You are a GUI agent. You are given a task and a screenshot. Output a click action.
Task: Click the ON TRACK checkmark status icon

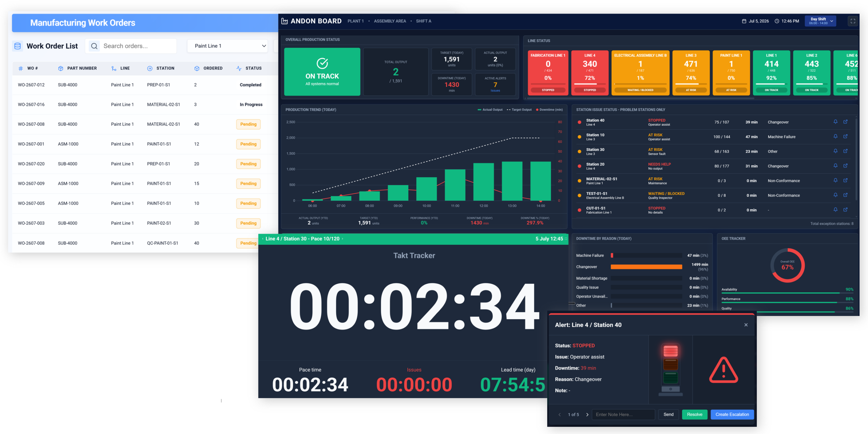coord(322,63)
